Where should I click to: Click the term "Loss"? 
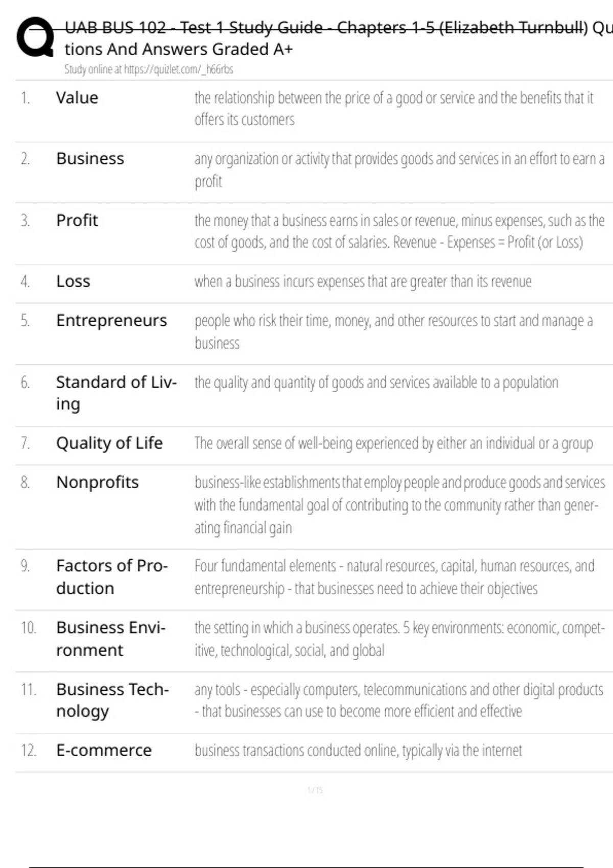(73, 281)
